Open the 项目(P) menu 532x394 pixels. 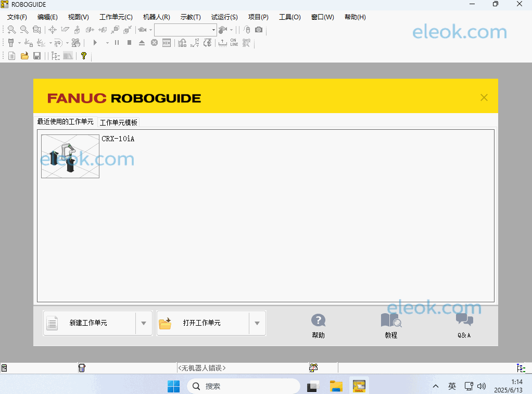click(x=259, y=17)
